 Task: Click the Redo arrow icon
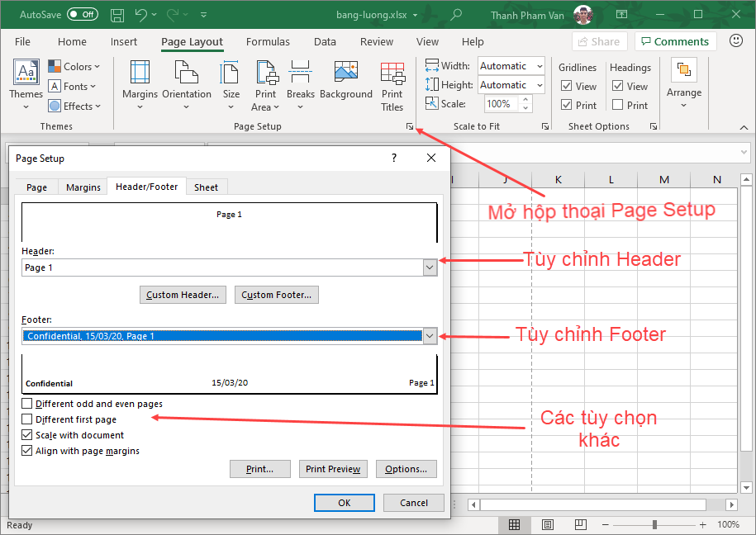[173, 15]
